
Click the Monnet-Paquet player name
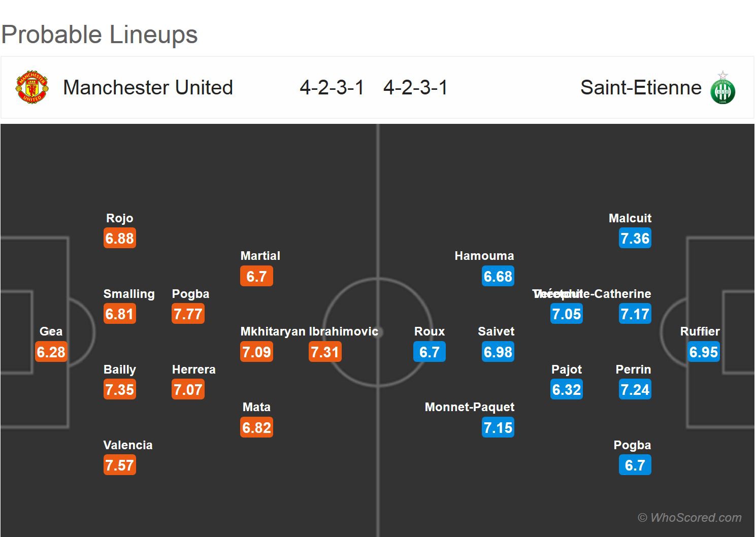point(469,407)
